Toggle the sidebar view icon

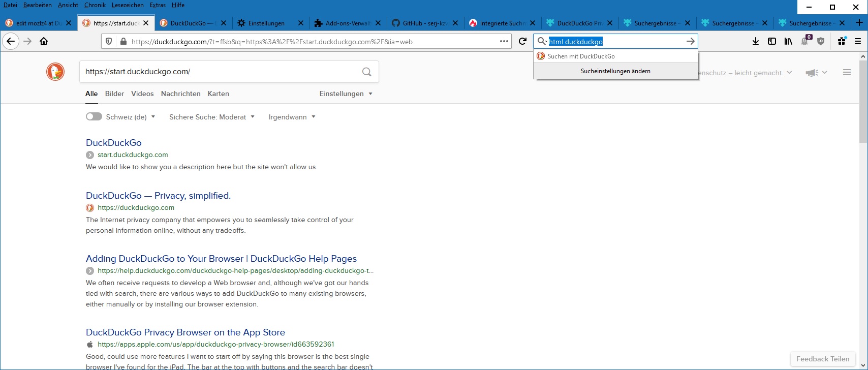772,42
